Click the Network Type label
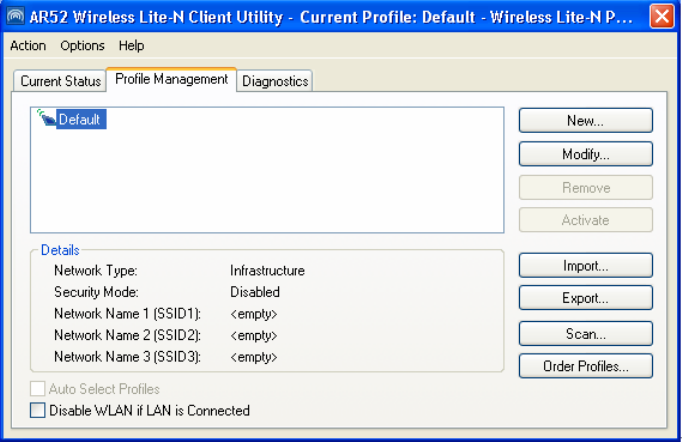682x442 pixels. click(x=95, y=271)
